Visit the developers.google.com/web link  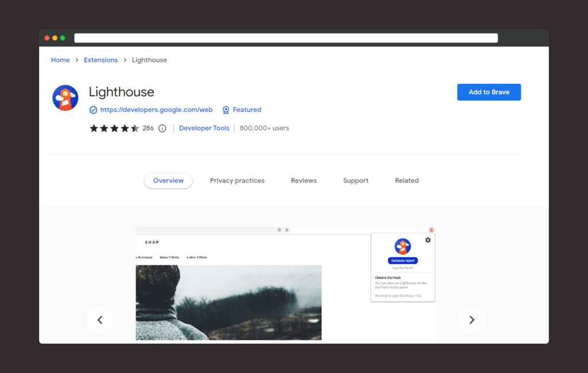[x=156, y=110]
